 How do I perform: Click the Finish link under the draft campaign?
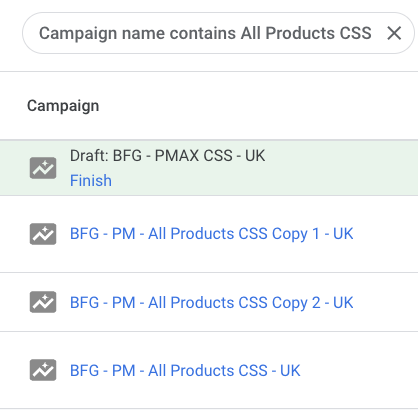(x=91, y=181)
